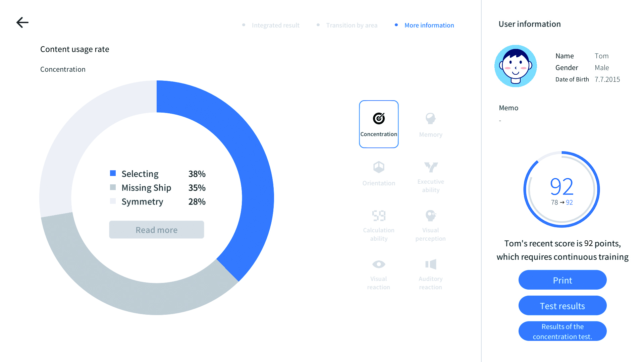This screenshot has width=644, height=362.
Task: Click the back arrow icon
Action: [22, 22]
